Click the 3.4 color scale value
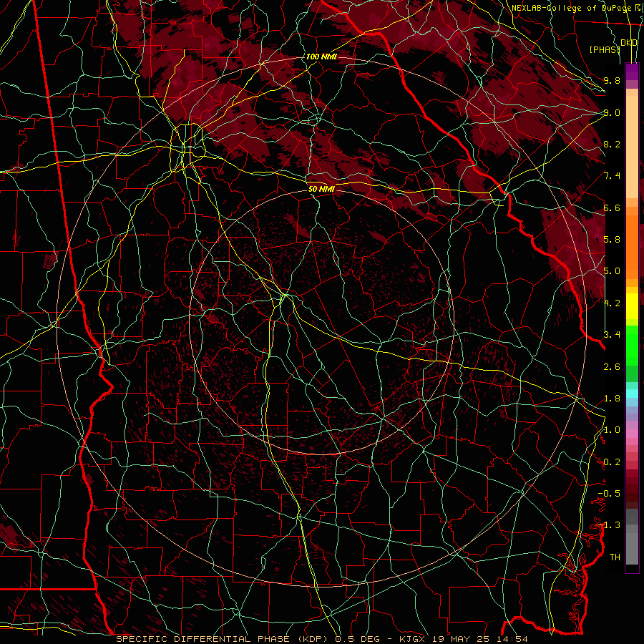Image resolution: width=644 pixels, height=644 pixels. pyautogui.click(x=612, y=335)
